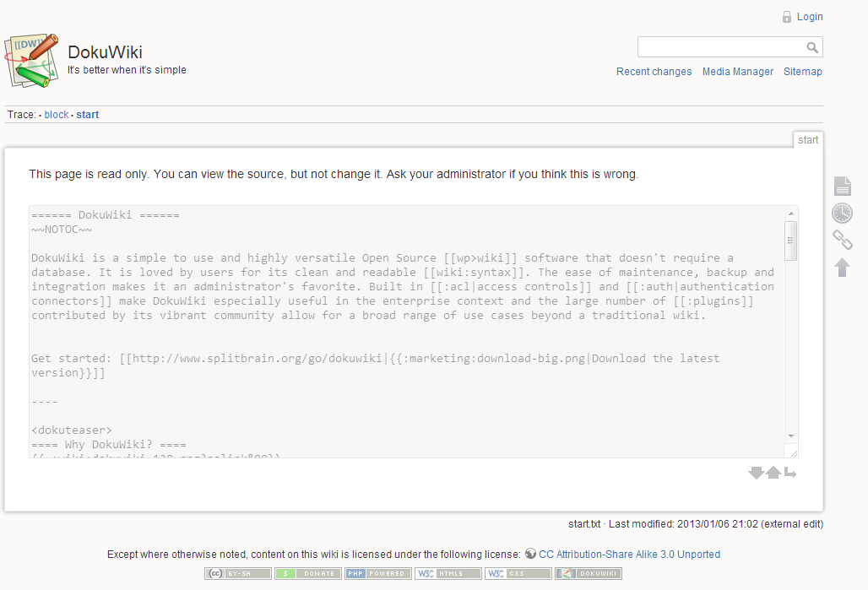
Task: Click the Donate badge
Action: (x=308, y=573)
